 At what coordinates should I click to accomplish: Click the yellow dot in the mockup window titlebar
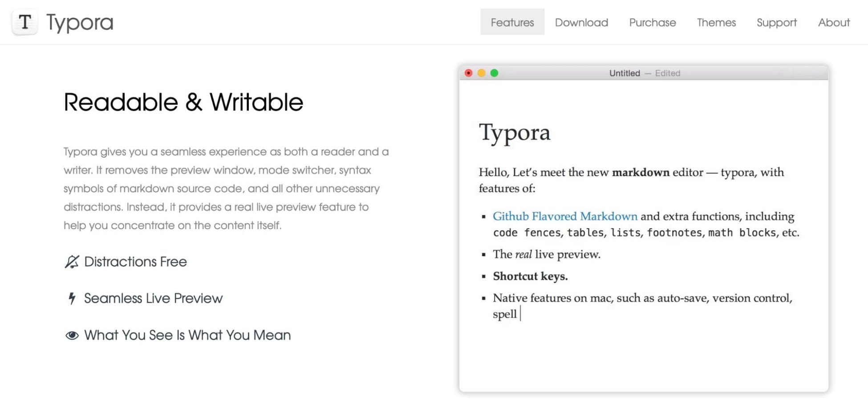click(481, 73)
